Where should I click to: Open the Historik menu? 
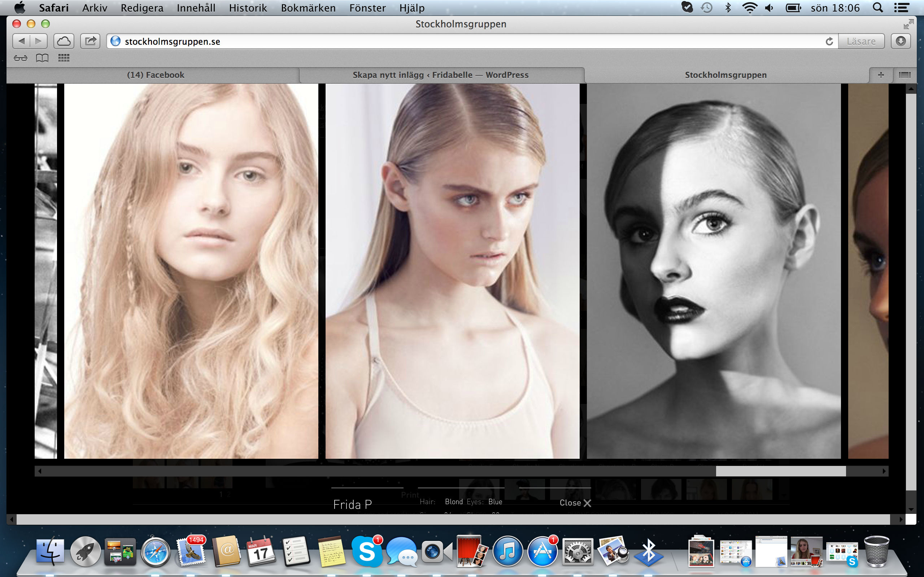tap(248, 8)
